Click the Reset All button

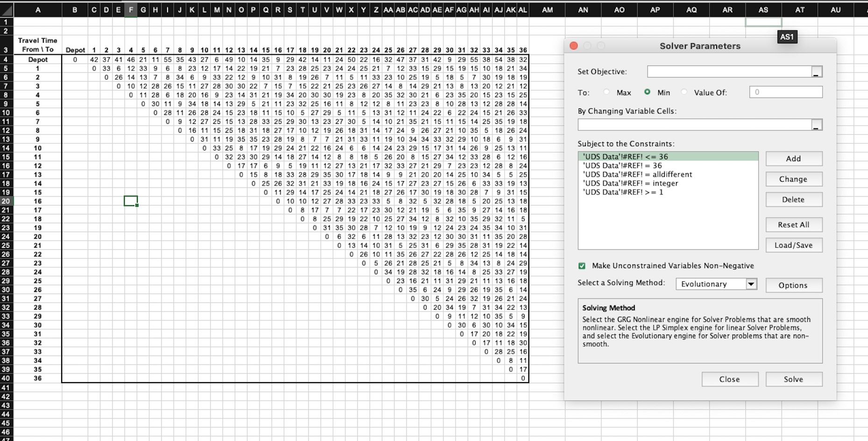[794, 224]
